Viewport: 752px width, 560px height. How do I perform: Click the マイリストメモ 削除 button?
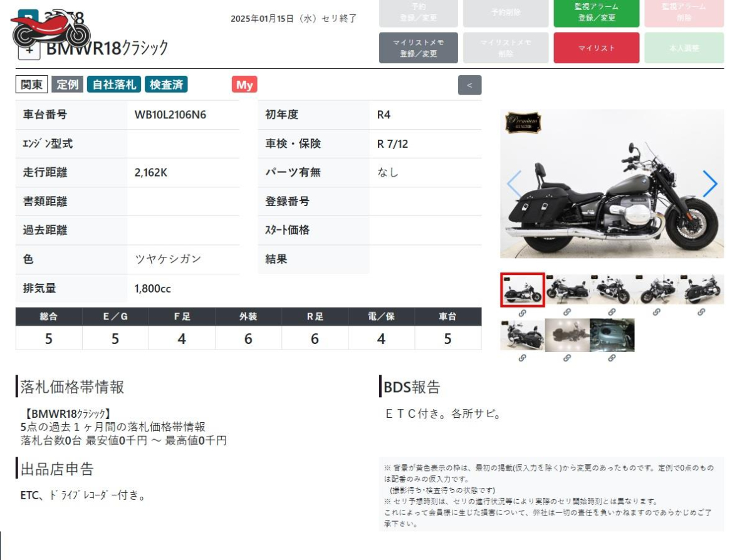[x=506, y=48]
